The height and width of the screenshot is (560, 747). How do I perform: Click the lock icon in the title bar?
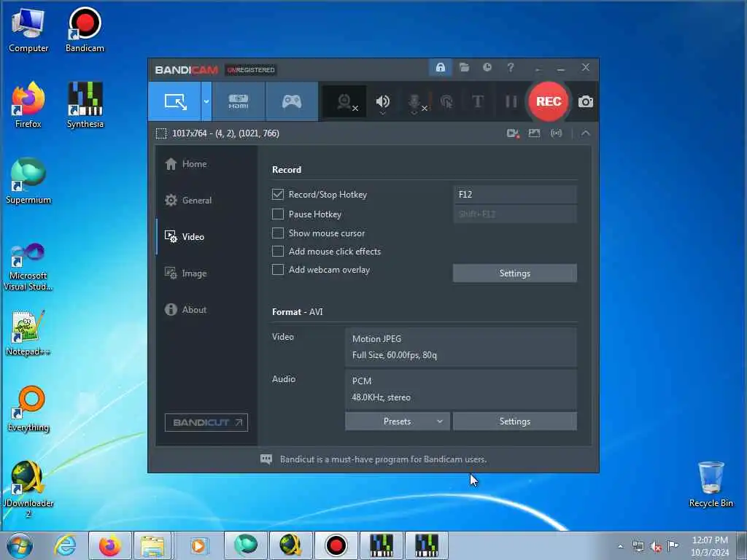tap(440, 68)
